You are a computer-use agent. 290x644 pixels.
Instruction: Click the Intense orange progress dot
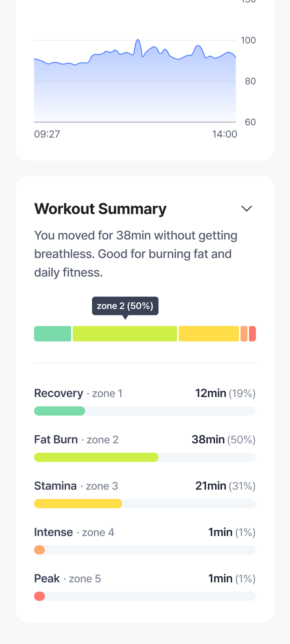pyautogui.click(x=39, y=550)
